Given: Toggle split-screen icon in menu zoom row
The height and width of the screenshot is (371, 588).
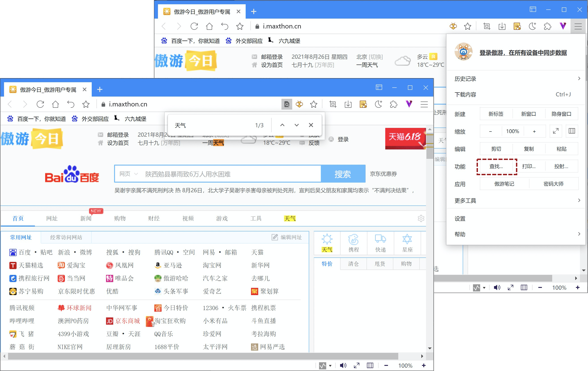Looking at the screenshot, I should point(572,131).
